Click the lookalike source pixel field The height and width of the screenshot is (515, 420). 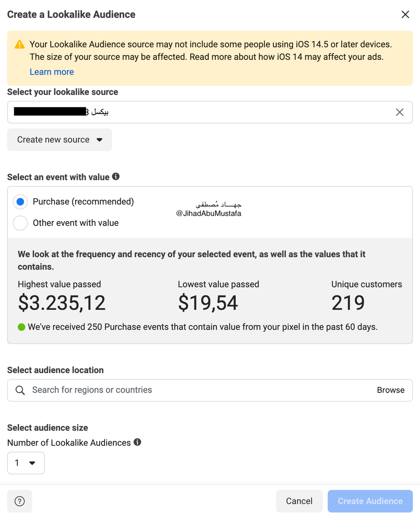click(x=200, y=112)
